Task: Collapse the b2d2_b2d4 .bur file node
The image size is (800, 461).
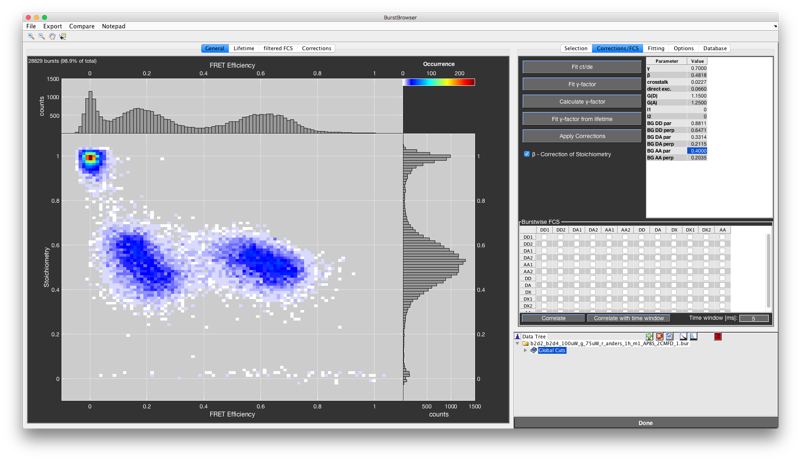Action: (x=518, y=344)
